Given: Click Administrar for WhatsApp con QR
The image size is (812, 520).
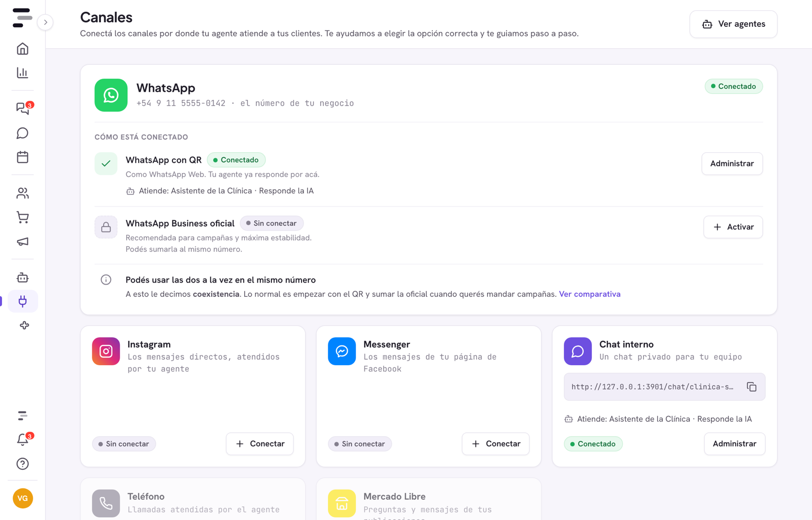Looking at the screenshot, I should click(x=732, y=163).
